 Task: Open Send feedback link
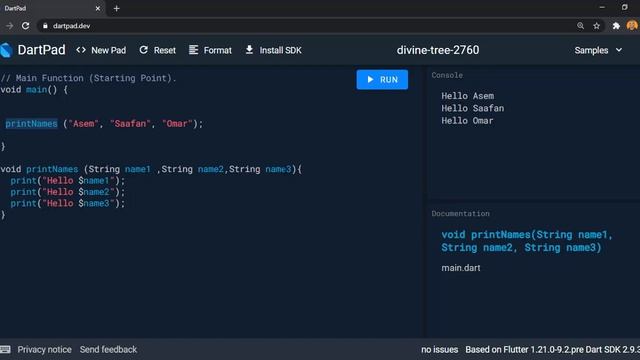pyautogui.click(x=108, y=349)
